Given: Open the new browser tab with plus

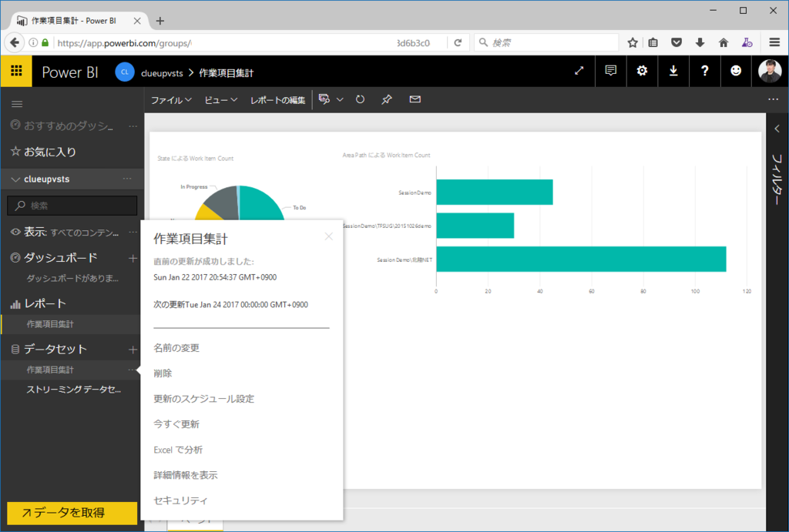Looking at the screenshot, I should [160, 21].
